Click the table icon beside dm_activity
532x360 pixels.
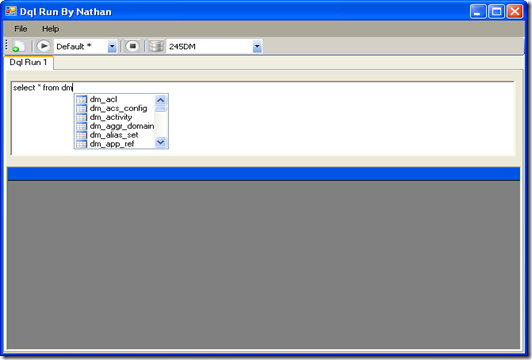(x=81, y=117)
